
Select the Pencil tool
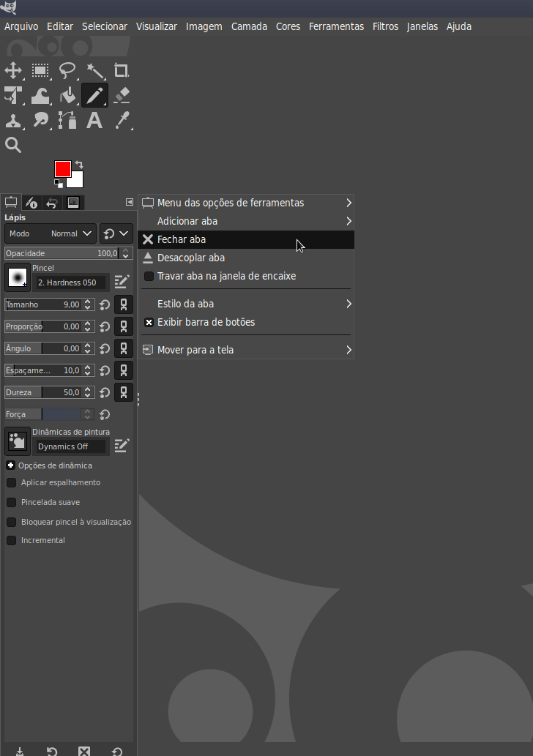94,95
